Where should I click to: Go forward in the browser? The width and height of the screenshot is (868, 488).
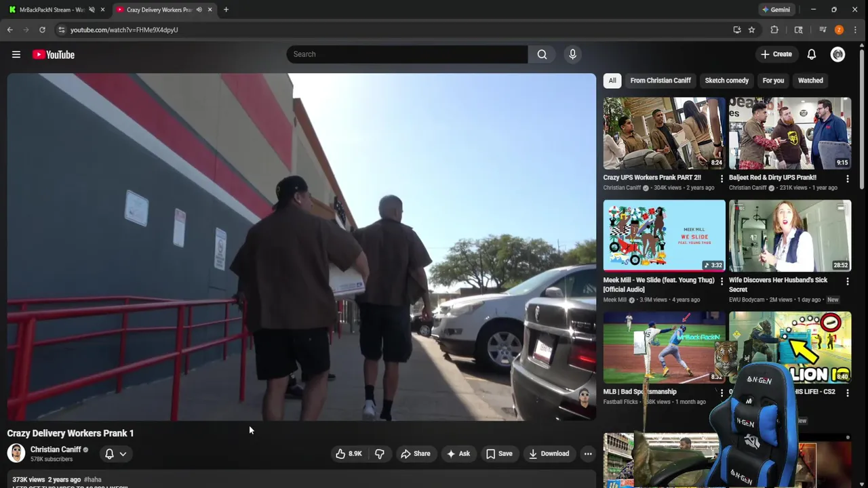pyautogui.click(x=26, y=30)
